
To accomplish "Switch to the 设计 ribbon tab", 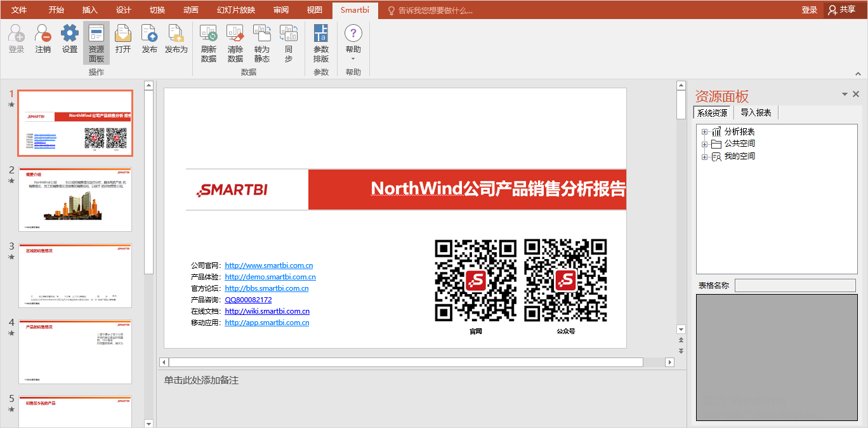I will pyautogui.click(x=124, y=10).
